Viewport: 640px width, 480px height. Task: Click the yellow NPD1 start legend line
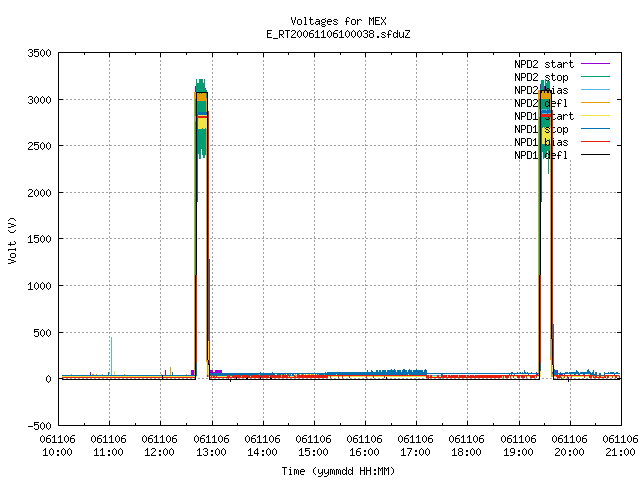coord(596,116)
